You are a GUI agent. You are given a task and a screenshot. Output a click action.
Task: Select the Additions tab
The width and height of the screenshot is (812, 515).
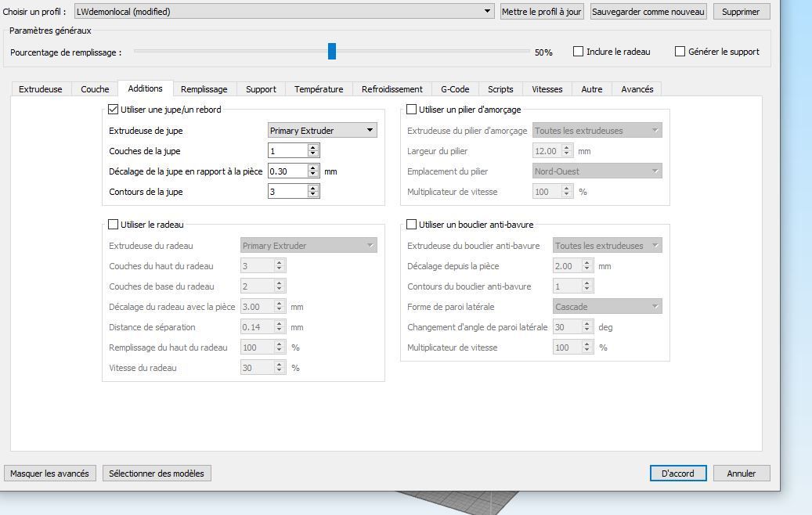(145, 88)
